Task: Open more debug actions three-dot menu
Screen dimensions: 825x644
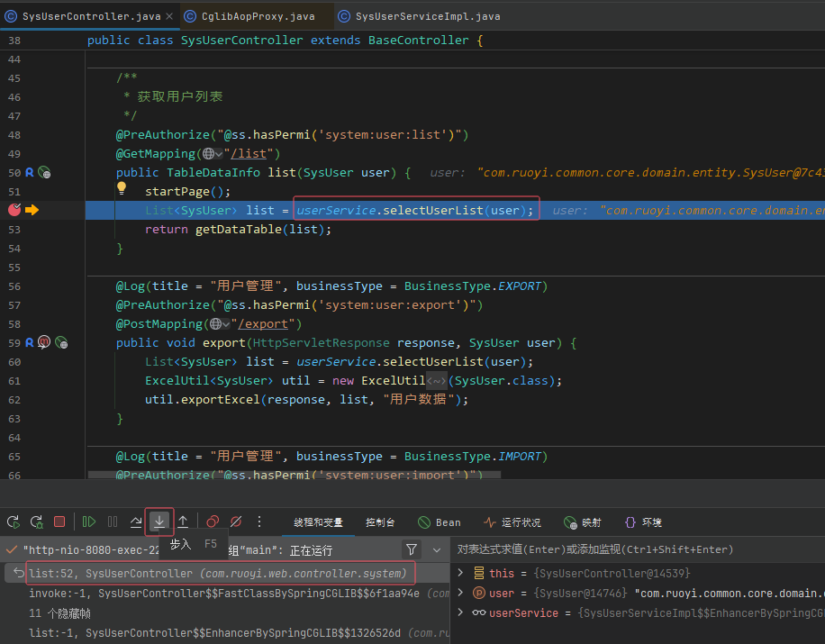Action: pyautogui.click(x=258, y=522)
